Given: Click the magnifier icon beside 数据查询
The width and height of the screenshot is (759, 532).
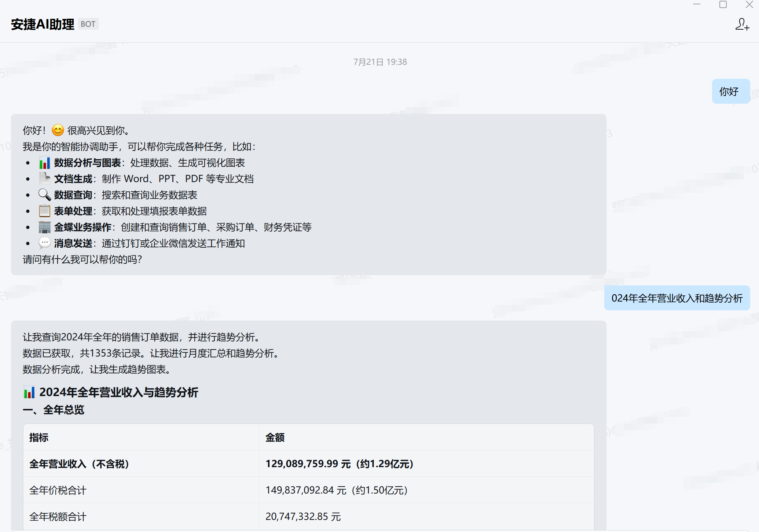Looking at the screenshot, I should pyautogui.click(x=44, y=195).
